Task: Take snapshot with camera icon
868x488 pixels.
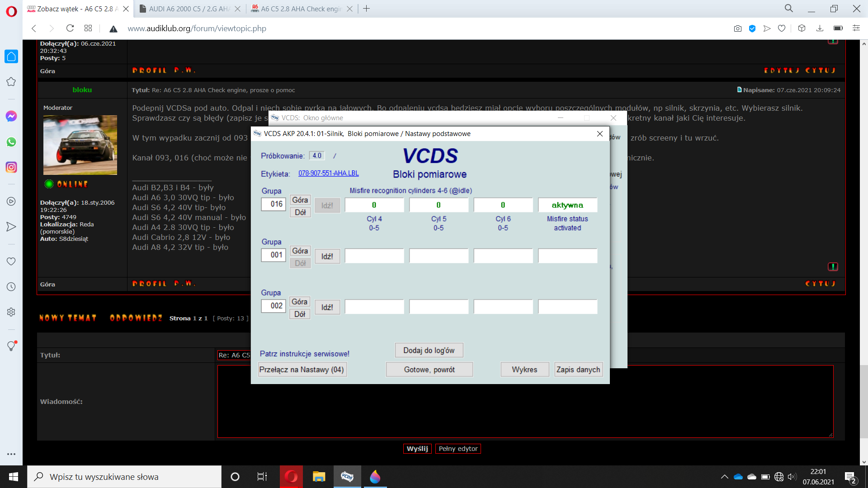Action: (738, 28)
